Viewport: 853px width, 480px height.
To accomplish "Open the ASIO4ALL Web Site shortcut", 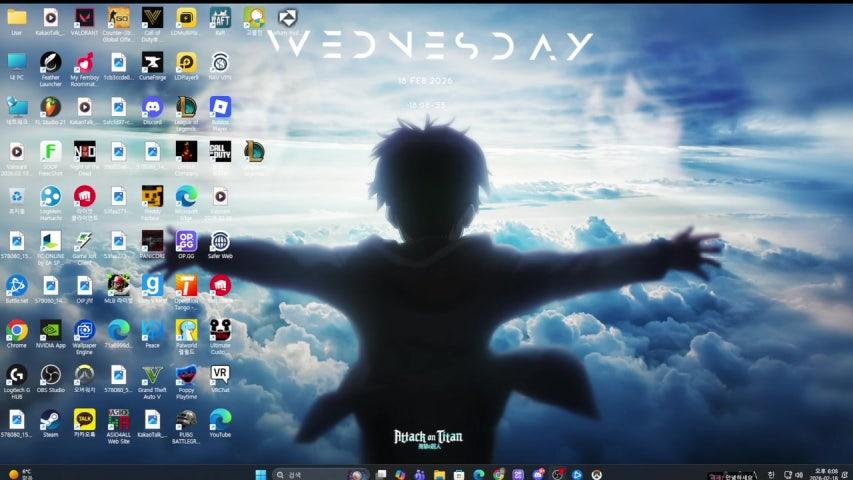I will click(x=118, y=426).
